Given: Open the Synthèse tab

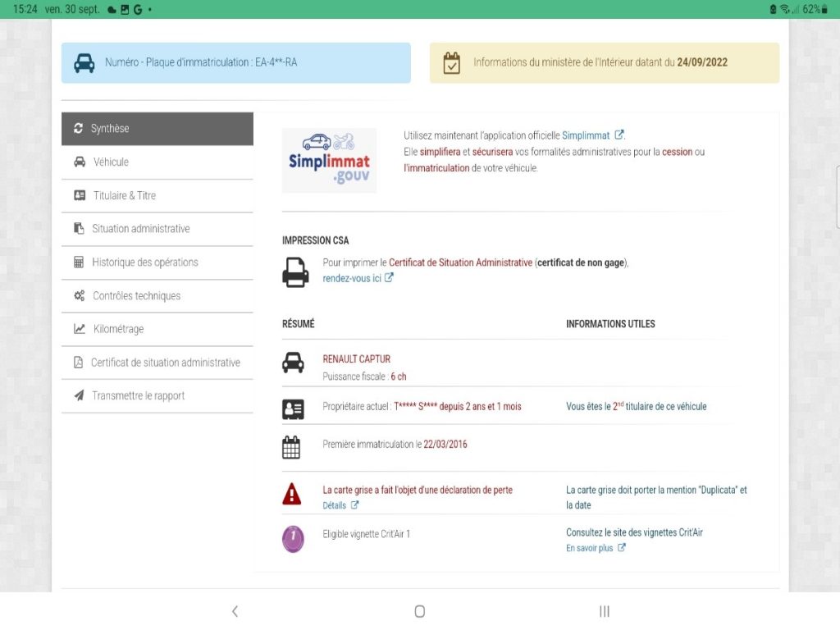Looking at the screenshot, I should pyautogui.click(x=157, y=129).
